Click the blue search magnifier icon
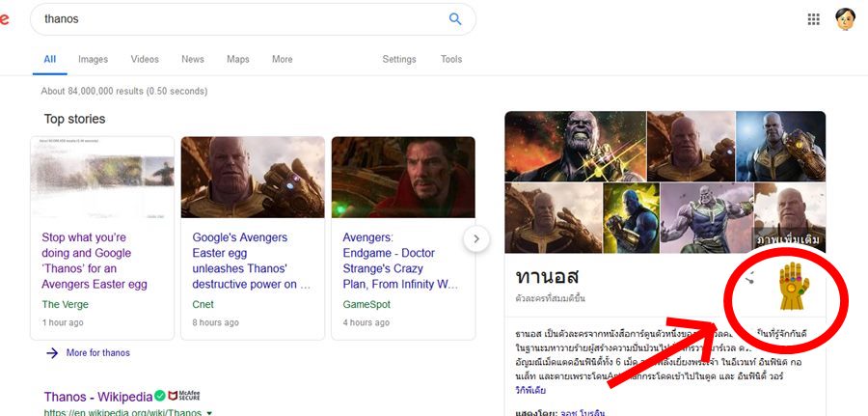This screenshot has height=416, width=868. [455, 19]
